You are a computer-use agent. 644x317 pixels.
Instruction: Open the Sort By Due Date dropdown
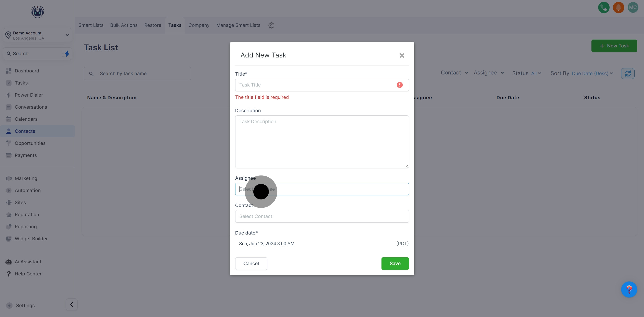pos(592,74)
